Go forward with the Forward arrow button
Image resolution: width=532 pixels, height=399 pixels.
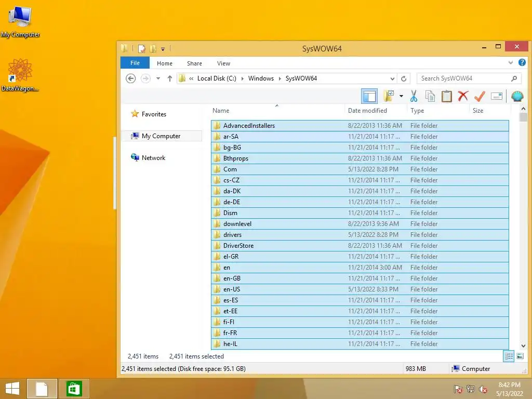pyautogui.click(x=145, y=78)
